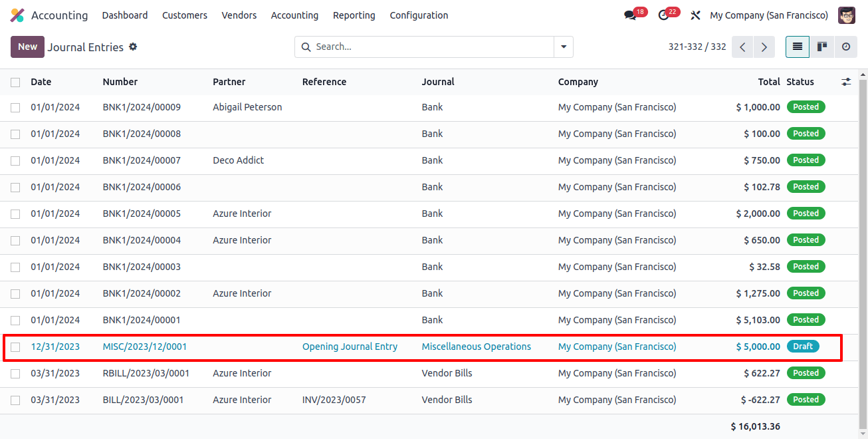Go to the next page of records
The width and height of the screenshot is (868, 439).
[764, 47]
